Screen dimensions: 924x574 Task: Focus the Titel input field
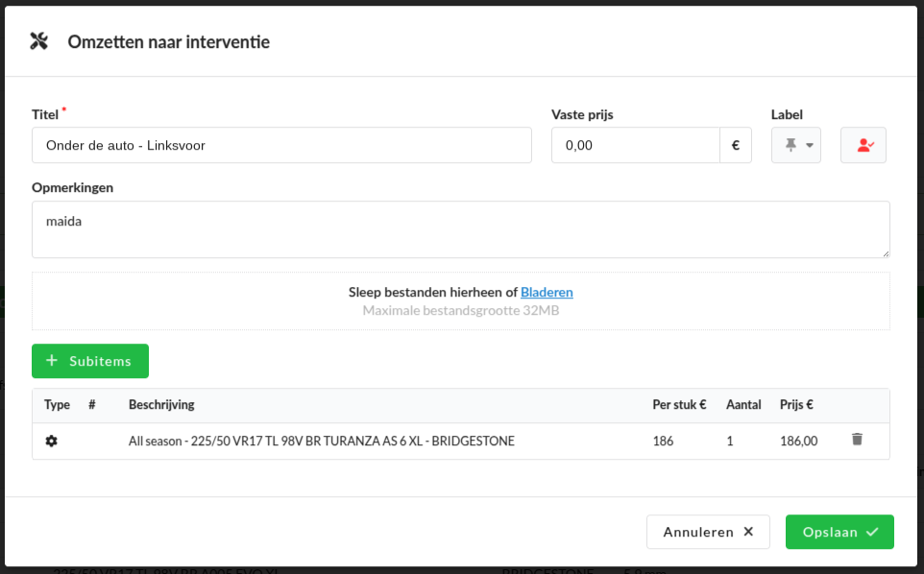click(281, 146)
